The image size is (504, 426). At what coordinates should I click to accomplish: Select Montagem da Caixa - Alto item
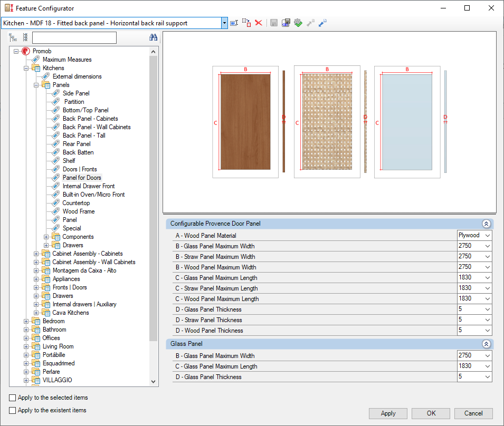pos(84,270)
